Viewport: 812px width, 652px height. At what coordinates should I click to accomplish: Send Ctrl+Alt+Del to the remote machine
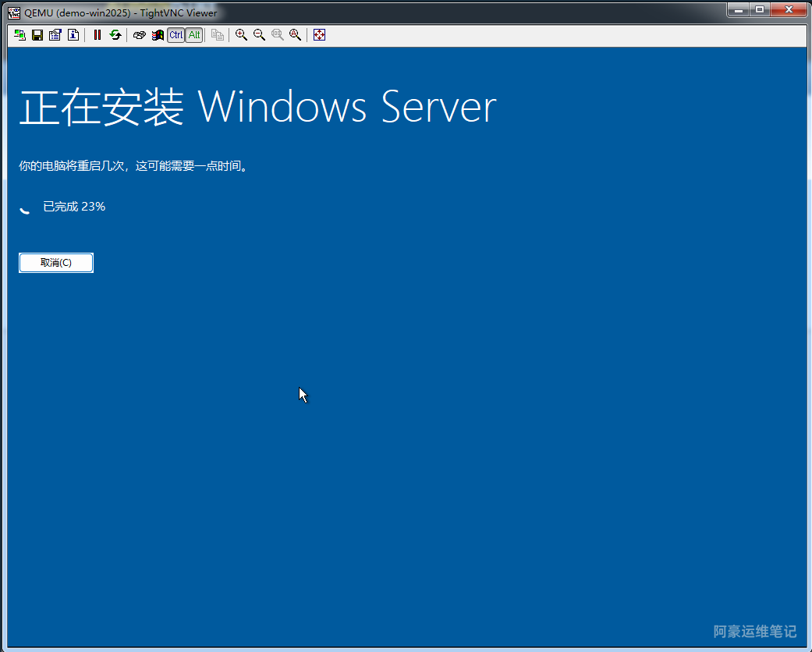(140, 35)
